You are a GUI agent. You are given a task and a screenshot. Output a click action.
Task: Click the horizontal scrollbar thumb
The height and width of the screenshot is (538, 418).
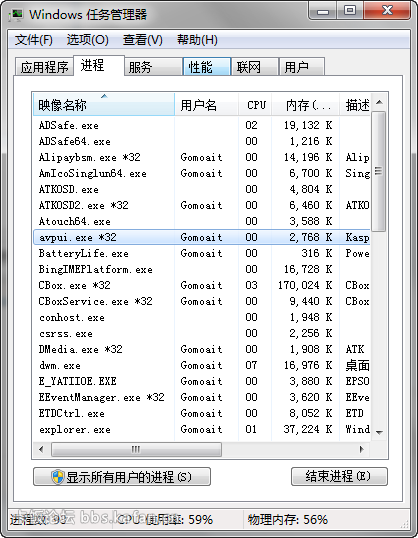(x=136, y=449)
